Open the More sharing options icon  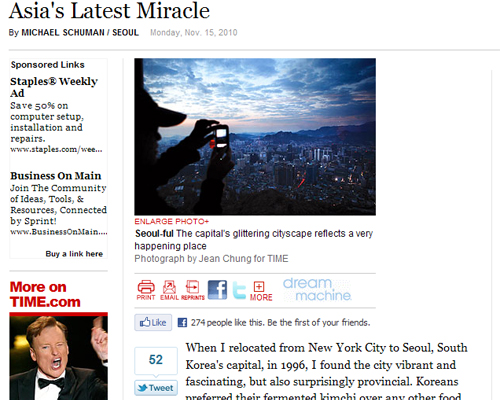261,291
